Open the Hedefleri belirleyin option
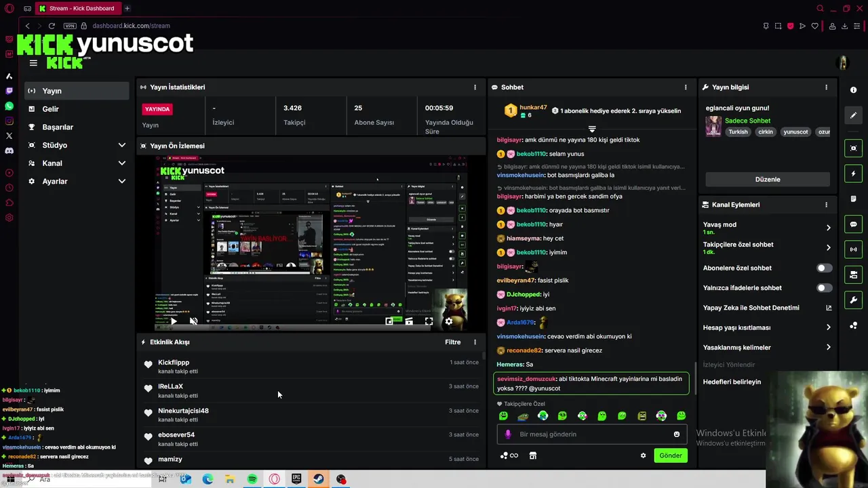This screenshot has height=488, width=868. coord(732,382)
